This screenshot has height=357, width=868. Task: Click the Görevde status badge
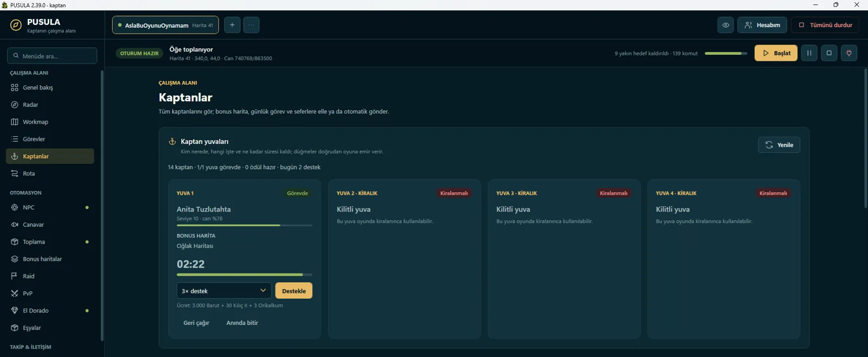[297, 193]
